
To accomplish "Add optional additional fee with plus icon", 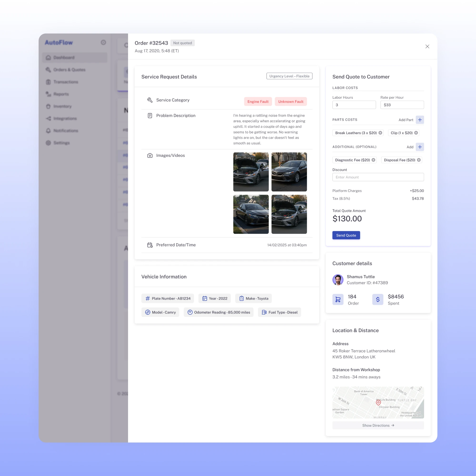I will click(420, 147).
